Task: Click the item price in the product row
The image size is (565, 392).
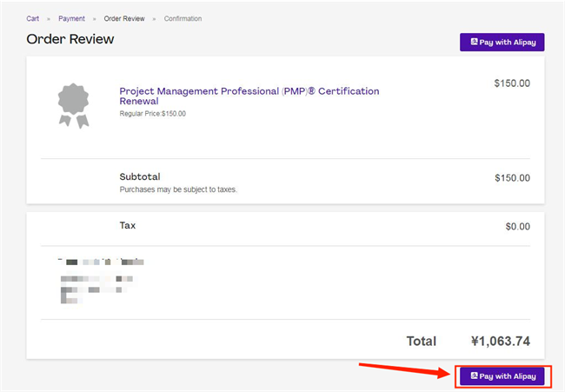Action: pos(511,84)
